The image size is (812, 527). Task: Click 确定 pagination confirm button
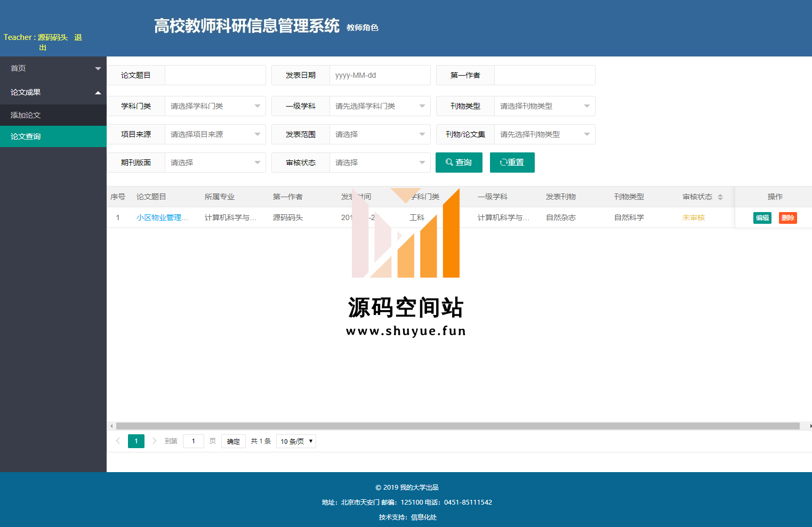(x=234, y=441)
